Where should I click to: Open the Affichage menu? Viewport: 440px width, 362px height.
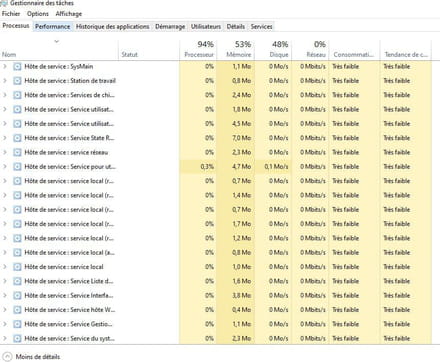point(69,14)
